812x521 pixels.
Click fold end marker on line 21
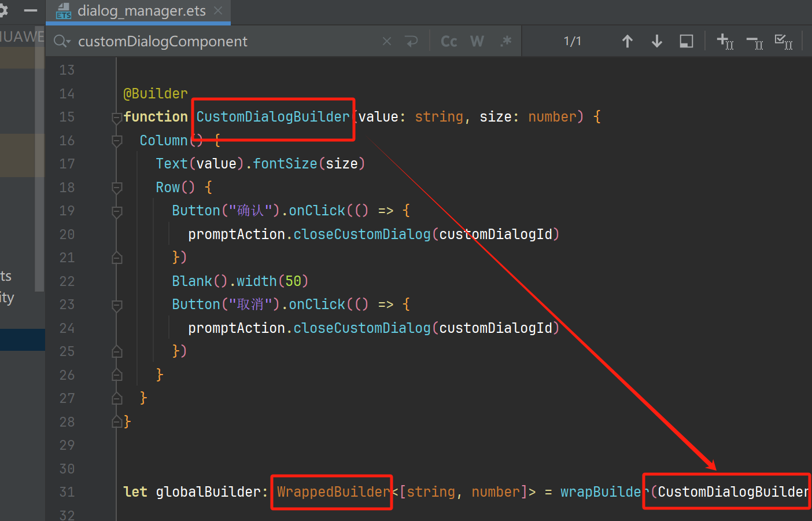pyautogui.click(x=117, y=258)
